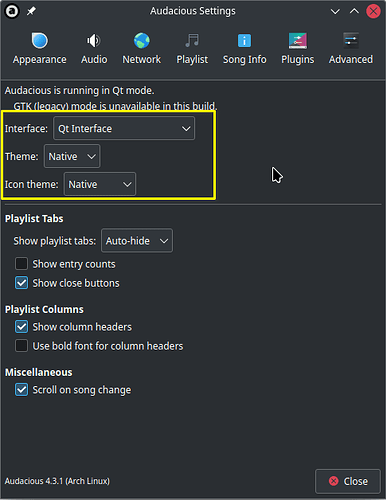386x500 pixels.
Task: Click the Audacious Settings window title
Action: click(193, 11)
